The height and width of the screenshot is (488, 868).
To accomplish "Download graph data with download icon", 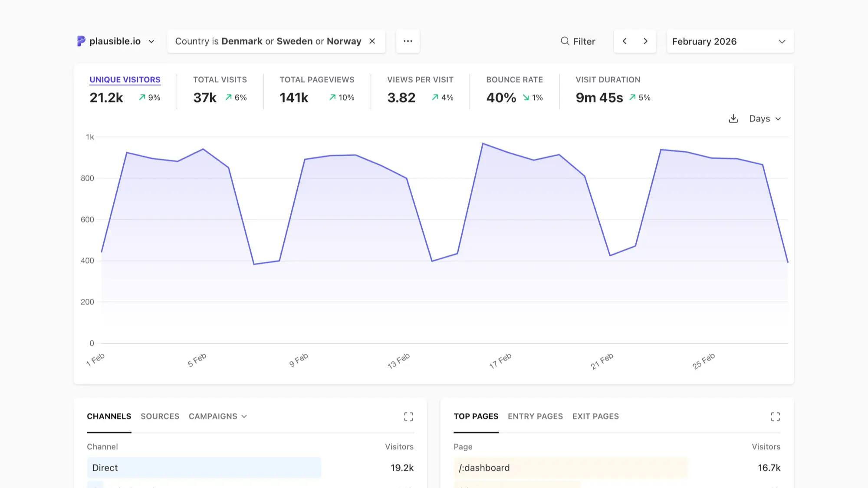I will click(733, 119).
